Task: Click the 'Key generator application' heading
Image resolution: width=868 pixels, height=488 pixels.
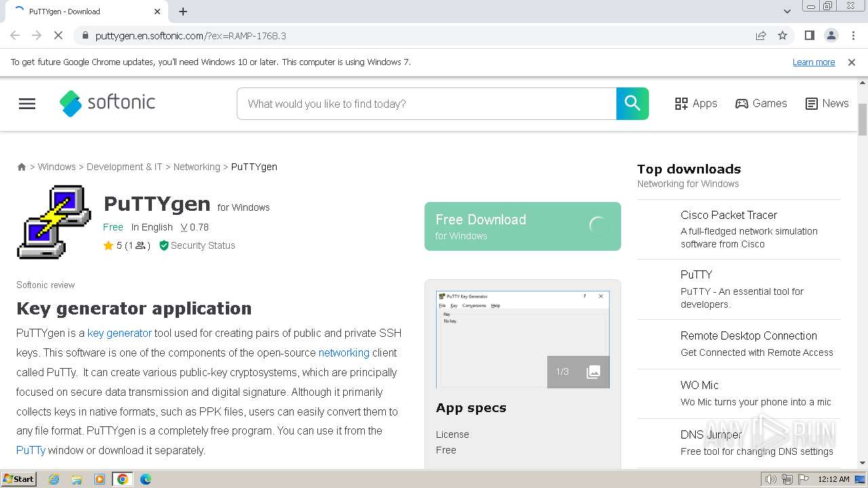Action: pos(134,308)
